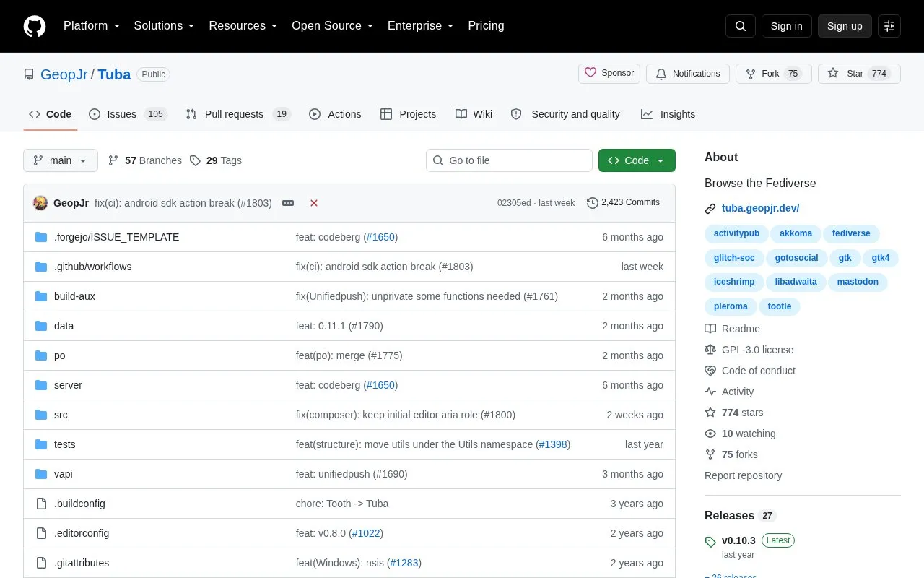
Task: Open the 2,423 Commits history
Action: (623, 203)
